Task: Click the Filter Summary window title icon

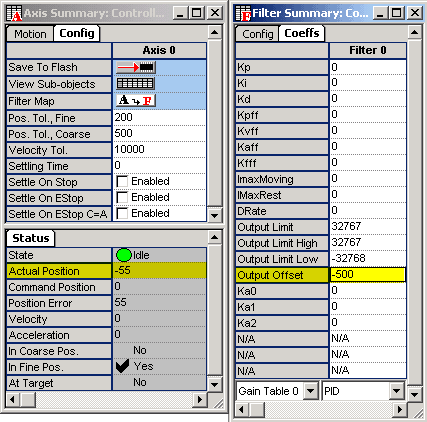Action: point(243,13)
